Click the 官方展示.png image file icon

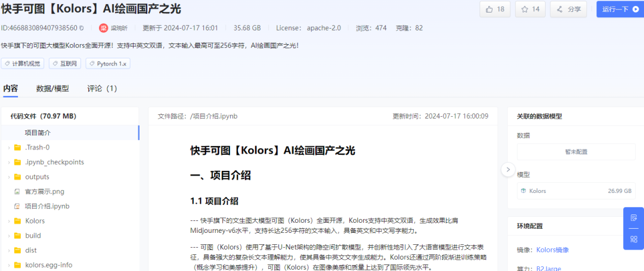click(x=17, y=191)
